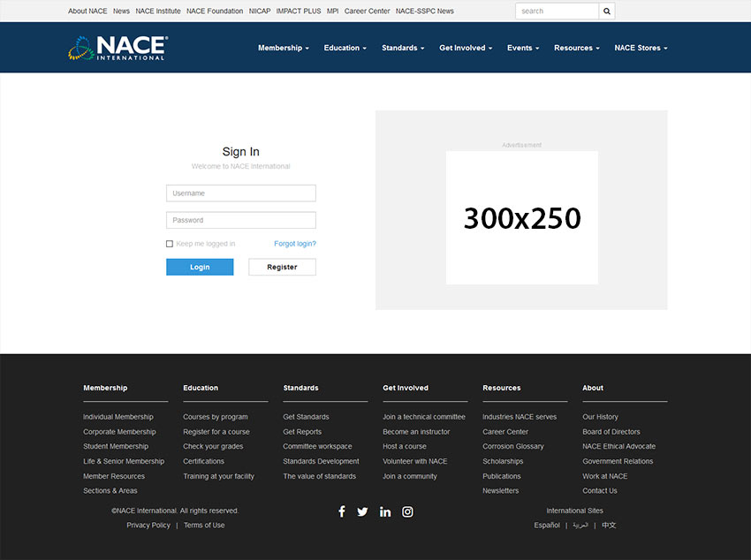
Task: Focus the top search box
Action: [x=557, y=11]
